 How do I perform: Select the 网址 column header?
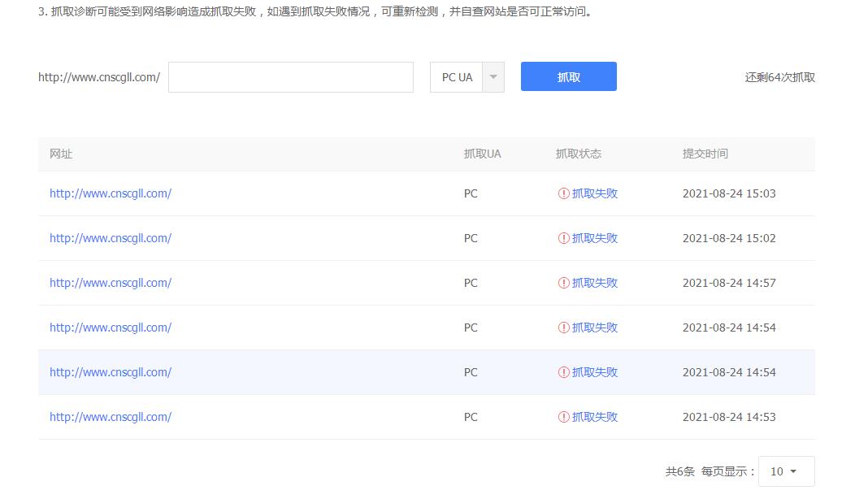point(61,154)
